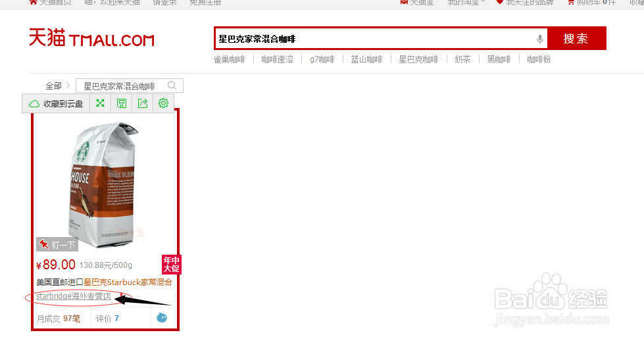Screen dimensions: 644x341
Task: Click 请登录 link in top bar
Action: point(164,3)
